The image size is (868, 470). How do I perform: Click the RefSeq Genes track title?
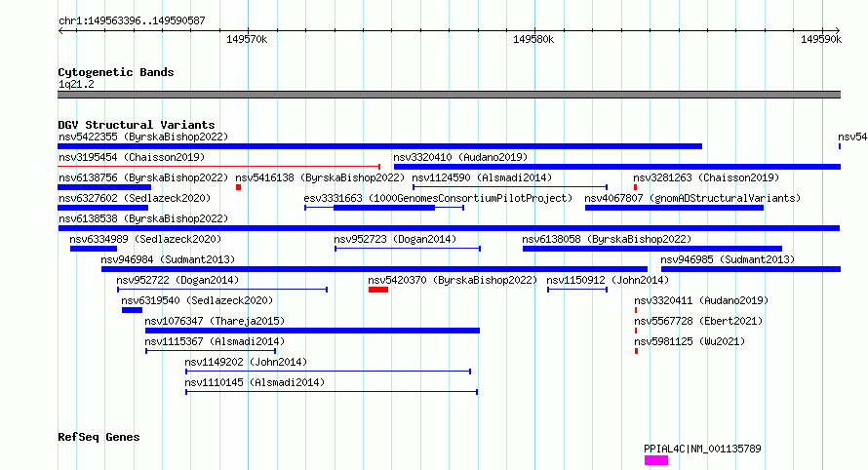(99, 437)
